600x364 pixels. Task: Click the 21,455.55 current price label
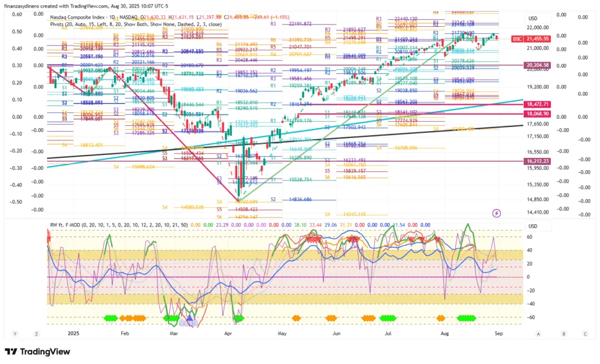[538, 39]
